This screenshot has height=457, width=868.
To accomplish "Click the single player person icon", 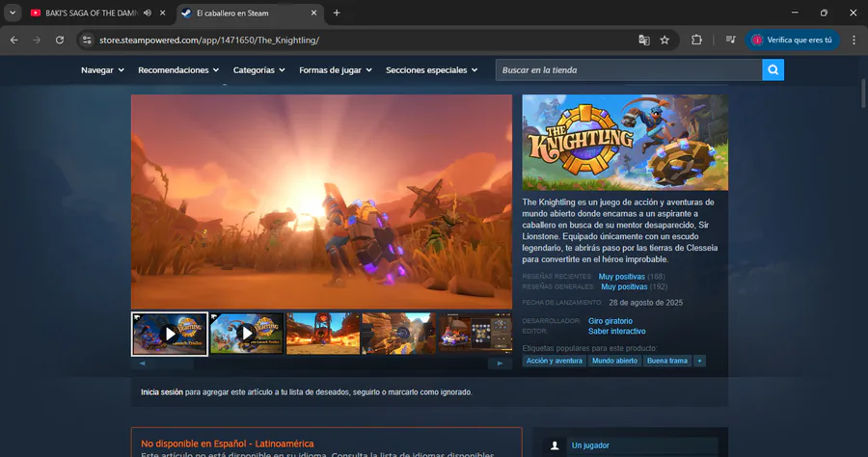I will pyautogui.click(x=555, y=445).
